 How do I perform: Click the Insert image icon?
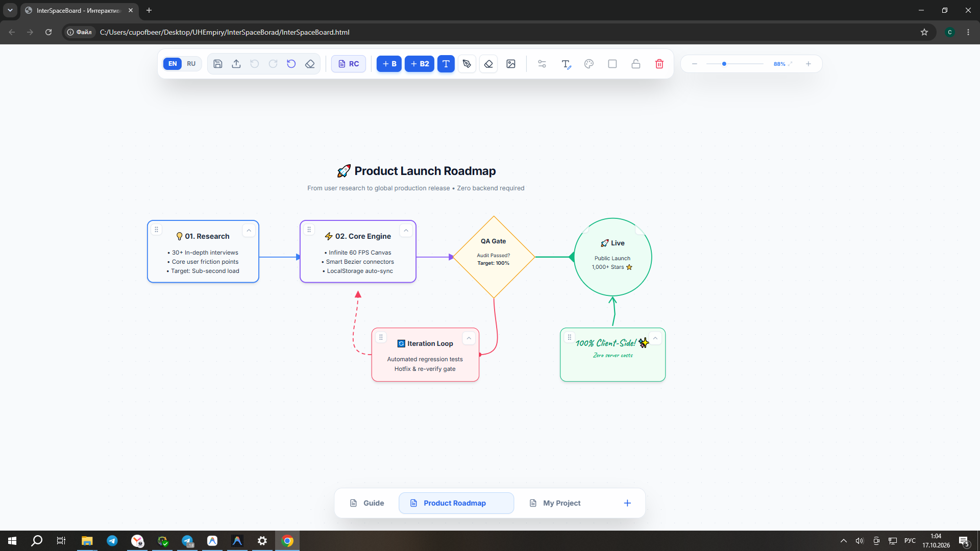(511, 64)
